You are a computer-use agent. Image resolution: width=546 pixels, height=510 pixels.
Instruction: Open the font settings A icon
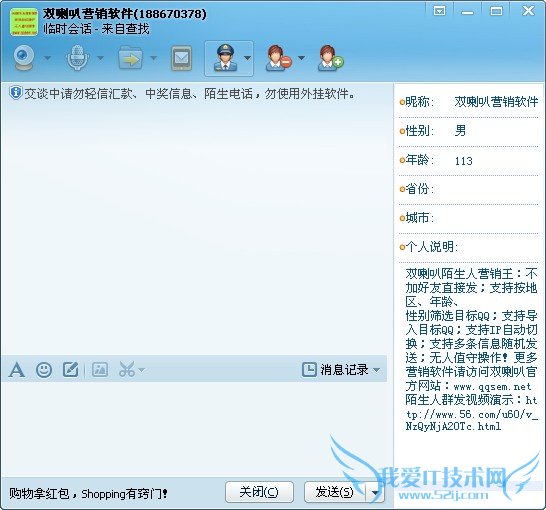click(x=17, y=370)
